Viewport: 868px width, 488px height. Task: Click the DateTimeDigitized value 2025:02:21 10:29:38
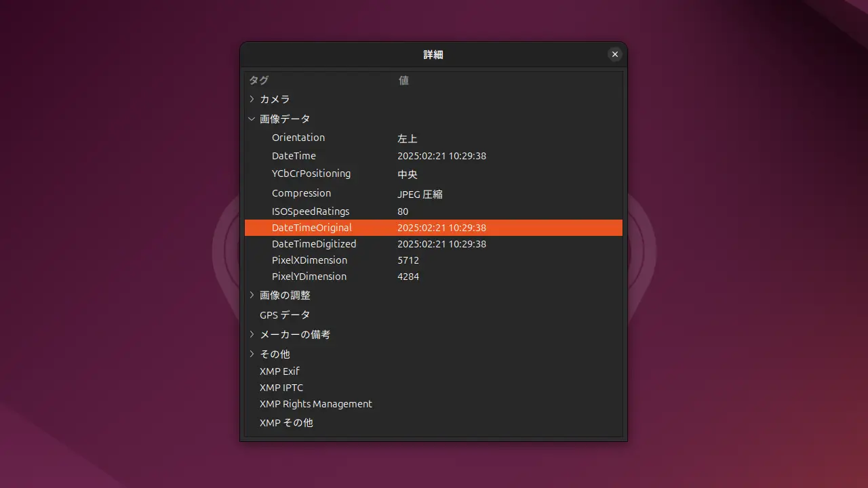441,244
